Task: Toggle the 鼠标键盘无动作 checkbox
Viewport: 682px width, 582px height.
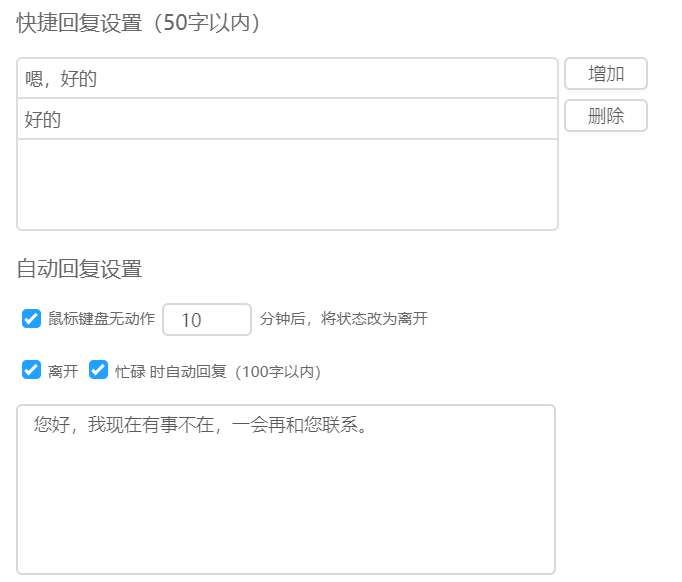Action: [31, 319]
